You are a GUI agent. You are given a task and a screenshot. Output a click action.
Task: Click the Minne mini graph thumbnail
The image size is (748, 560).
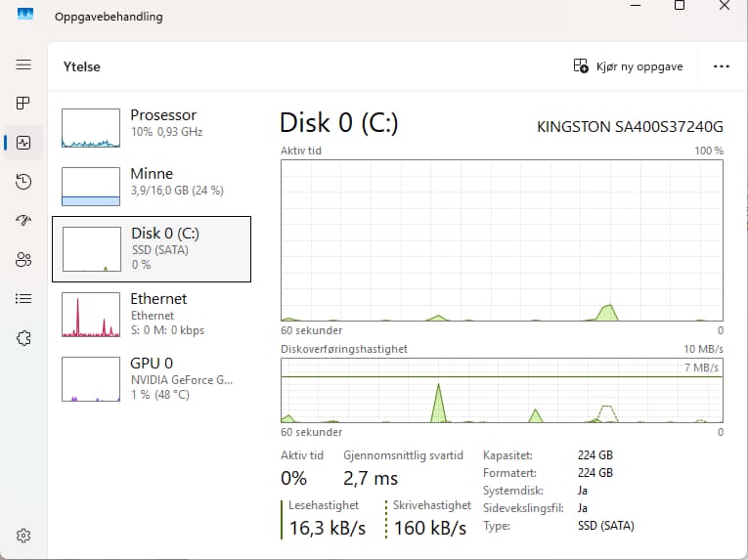91,187
